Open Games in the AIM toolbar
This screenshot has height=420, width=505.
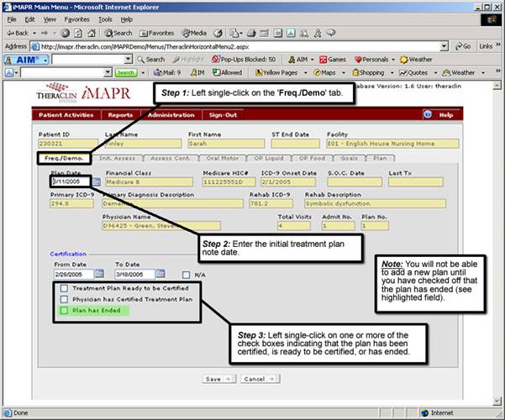point(333,60)
